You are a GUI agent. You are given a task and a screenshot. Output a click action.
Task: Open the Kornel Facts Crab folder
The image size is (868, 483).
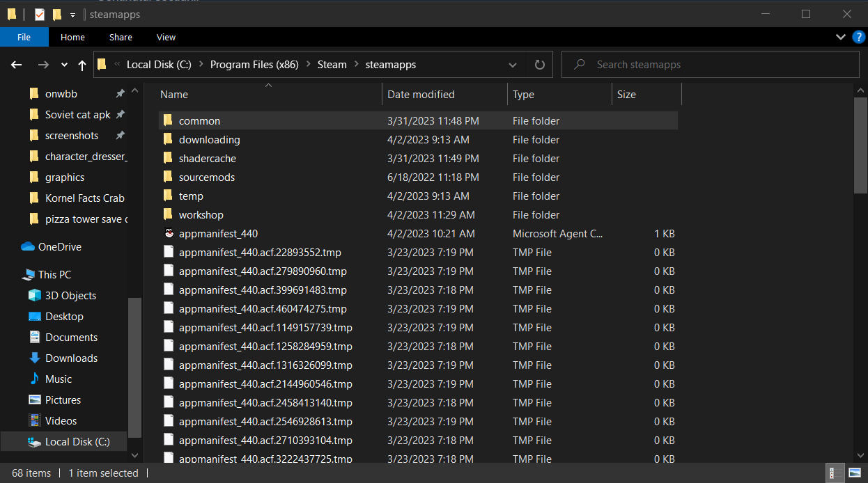click(x=84, y=198)
